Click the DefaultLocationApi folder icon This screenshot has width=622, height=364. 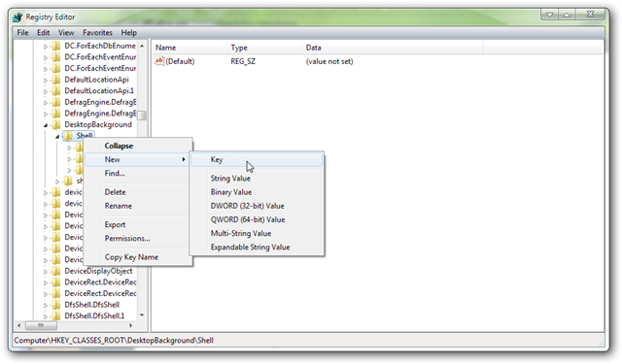tap(56, 80)
